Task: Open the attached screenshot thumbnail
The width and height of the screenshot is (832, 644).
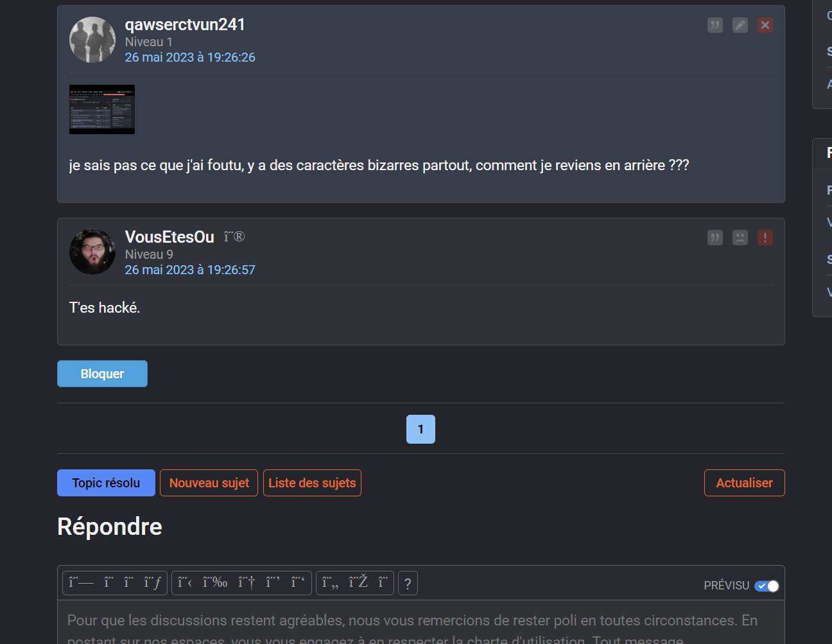Action: coord(102,109)
